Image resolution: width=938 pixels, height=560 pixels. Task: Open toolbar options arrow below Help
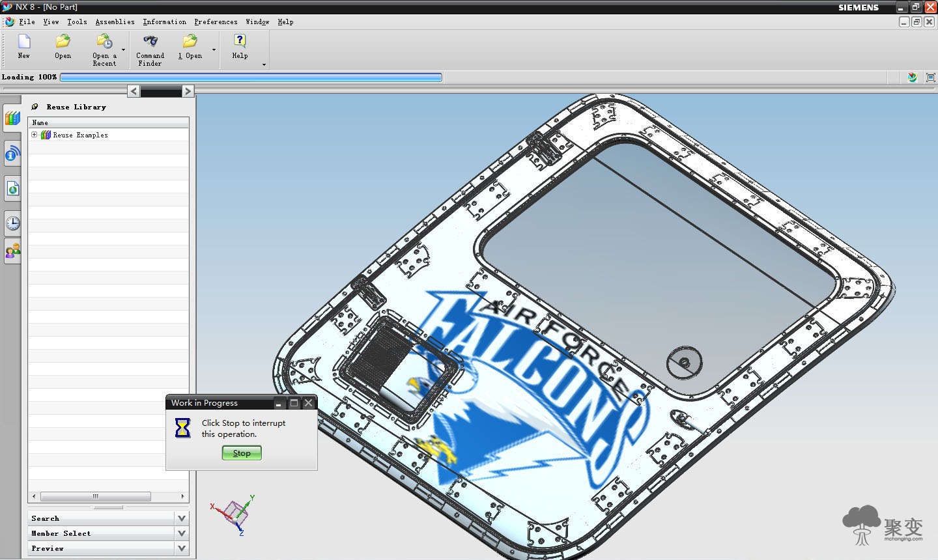click(x=264, y=64)
